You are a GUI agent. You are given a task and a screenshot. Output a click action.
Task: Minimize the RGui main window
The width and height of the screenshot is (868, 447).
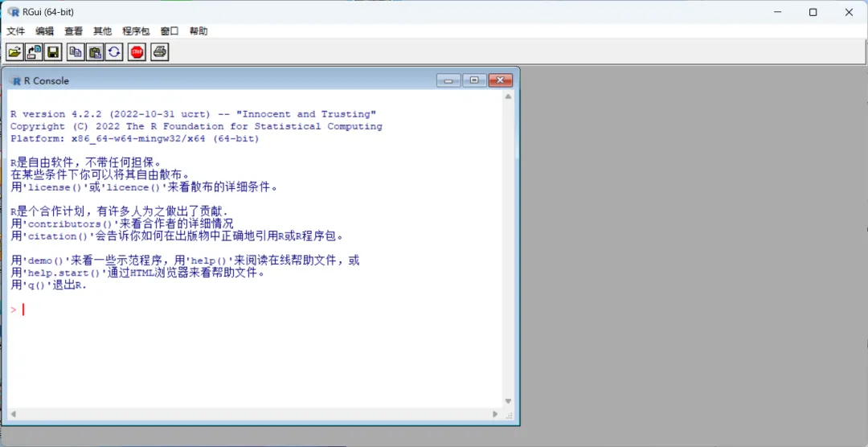point(776,12)
